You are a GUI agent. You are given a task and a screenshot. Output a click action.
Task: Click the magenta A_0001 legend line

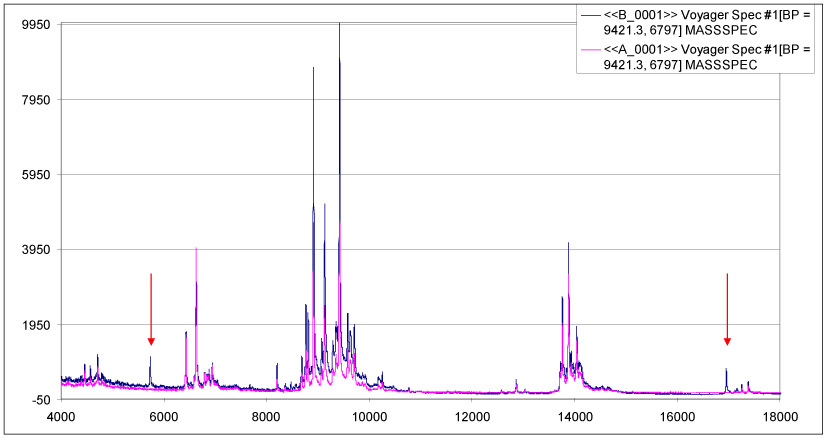pos(591,50)
